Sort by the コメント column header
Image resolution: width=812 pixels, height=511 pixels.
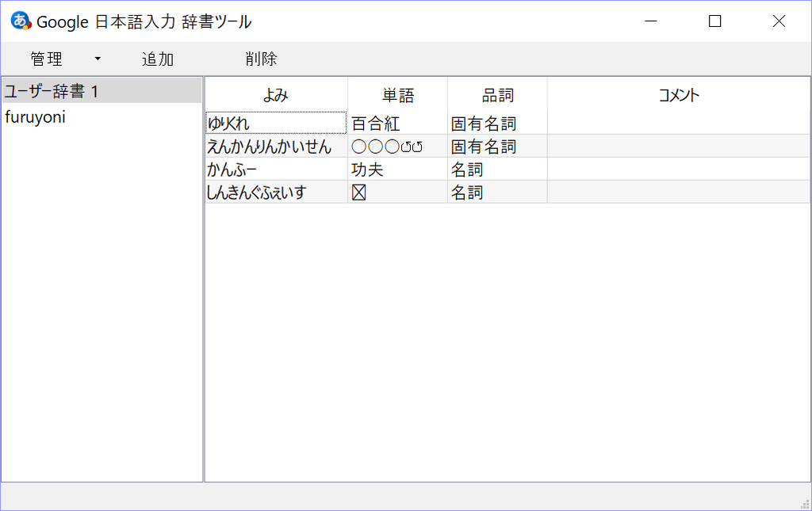(x=679, y=94)
